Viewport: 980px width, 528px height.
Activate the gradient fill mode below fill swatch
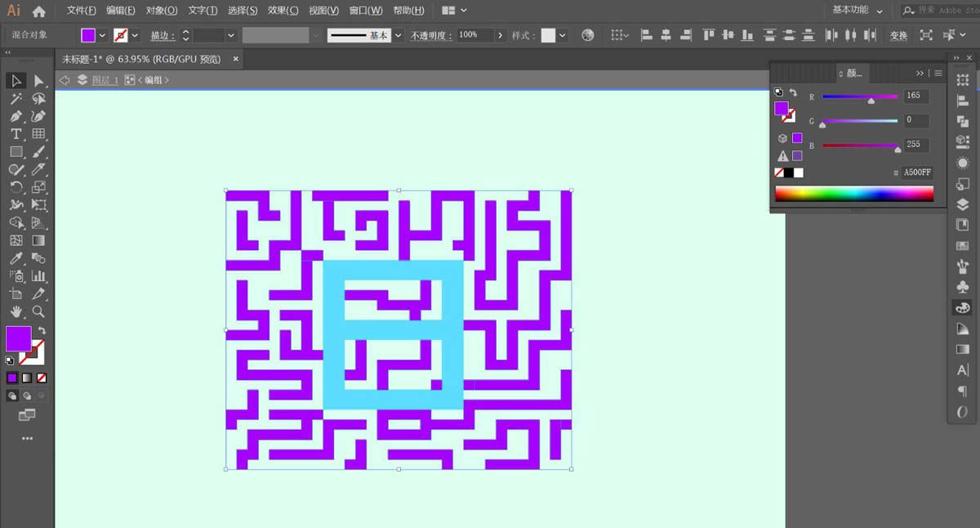click(x=26, y=377)
